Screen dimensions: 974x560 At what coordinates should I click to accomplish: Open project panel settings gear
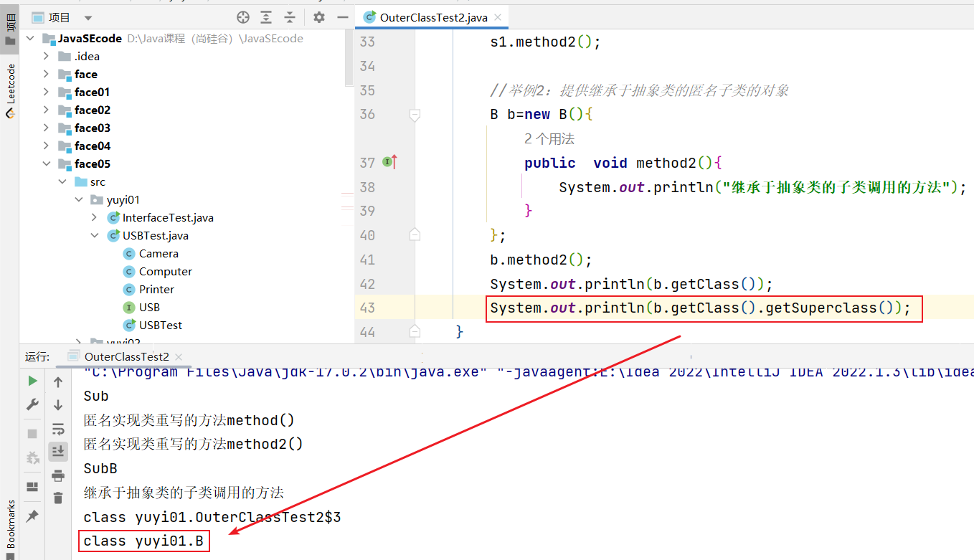point(319,17)
